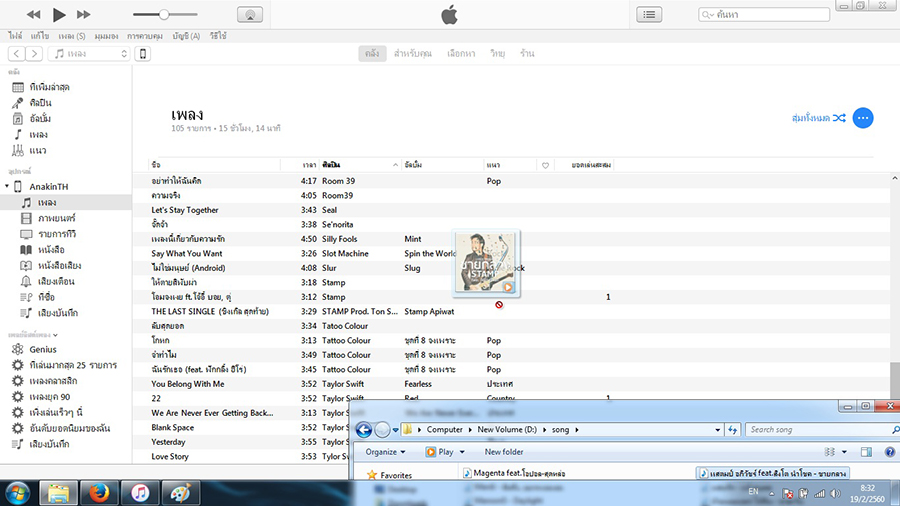This screenshot has width=900, height=506.
Task: Switch to the เลือกหา browse tab
Action: click(461, 53)
